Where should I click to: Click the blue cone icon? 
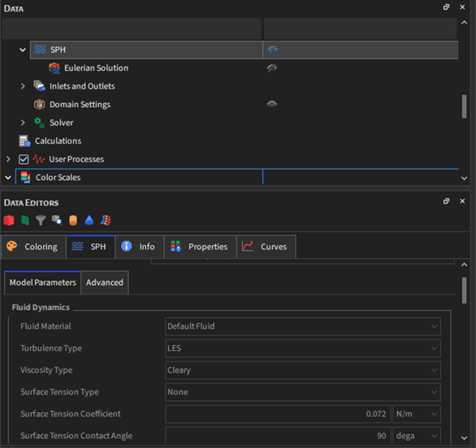coord(89,220)
